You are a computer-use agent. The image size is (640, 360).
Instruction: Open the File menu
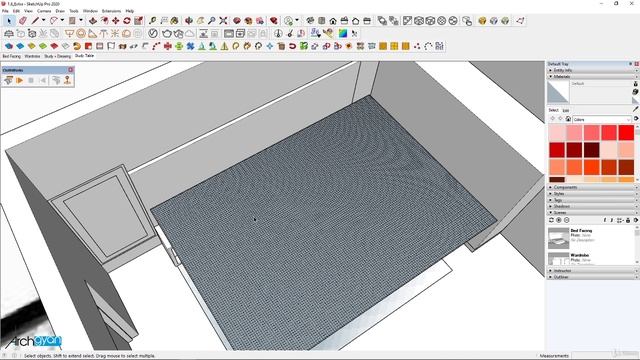click(x=5, y=11)
